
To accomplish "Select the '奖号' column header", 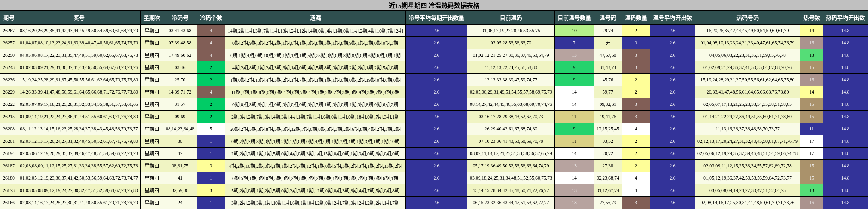I will coord(79,18).
